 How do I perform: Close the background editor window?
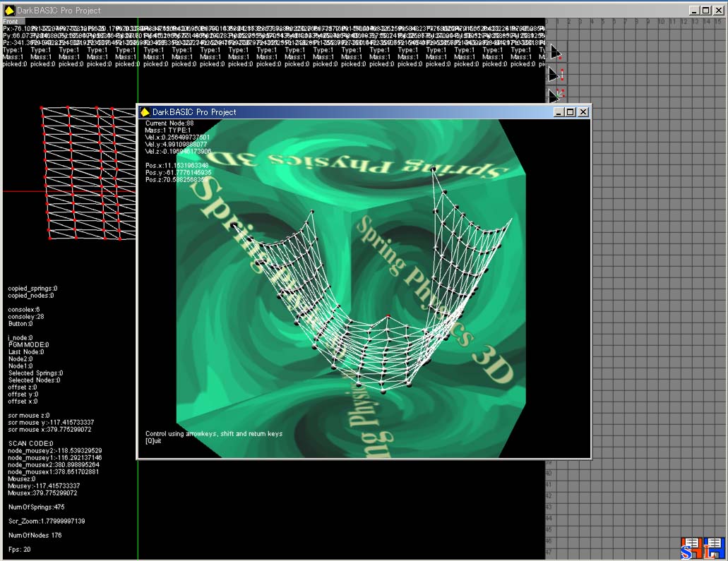click(x=718, y=11)
